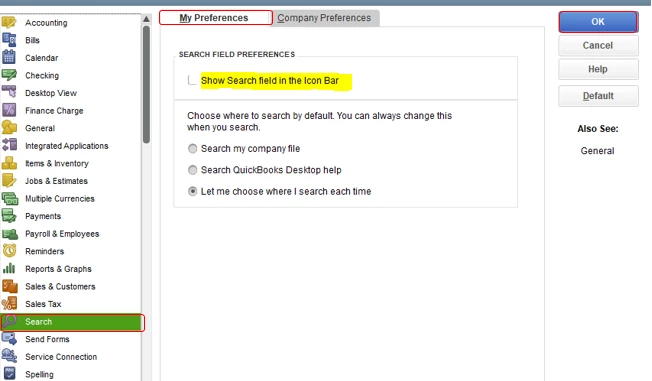Click the Reports & Graphs chart icon
Viewport: 652px width, 381px height.
click(x=9, y=269)
